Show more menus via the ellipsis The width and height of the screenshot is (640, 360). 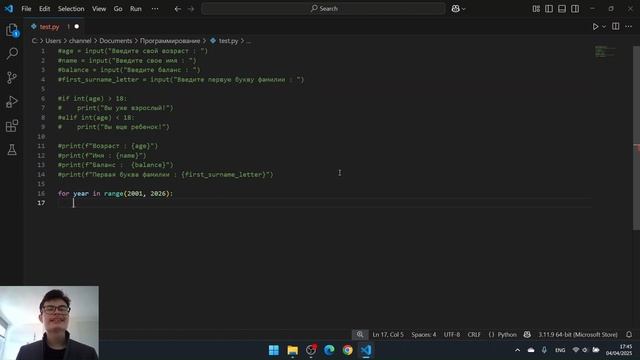pos(155,9)
